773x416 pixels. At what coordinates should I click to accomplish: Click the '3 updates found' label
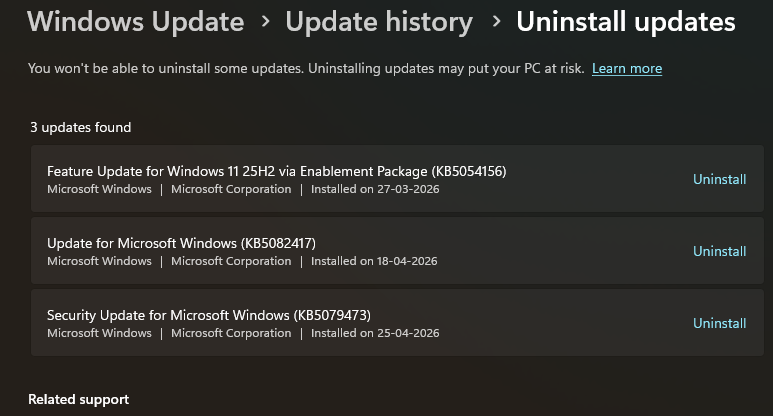[80, 128]
